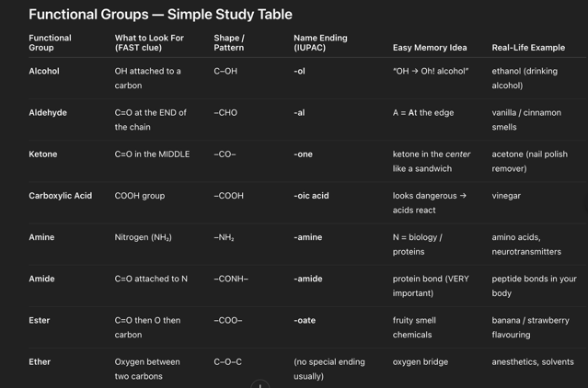Click the 'Functional Group' column header

pyautogui.click(x=50, y=42)
